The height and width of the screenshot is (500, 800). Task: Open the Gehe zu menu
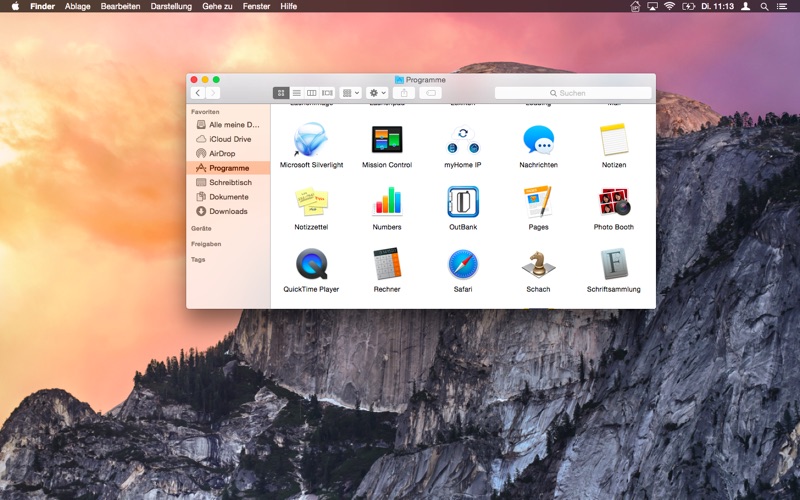217,6
